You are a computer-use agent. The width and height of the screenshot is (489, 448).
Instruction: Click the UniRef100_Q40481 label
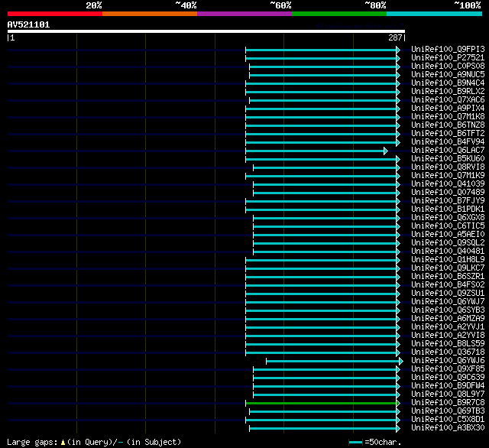(448, 252)
